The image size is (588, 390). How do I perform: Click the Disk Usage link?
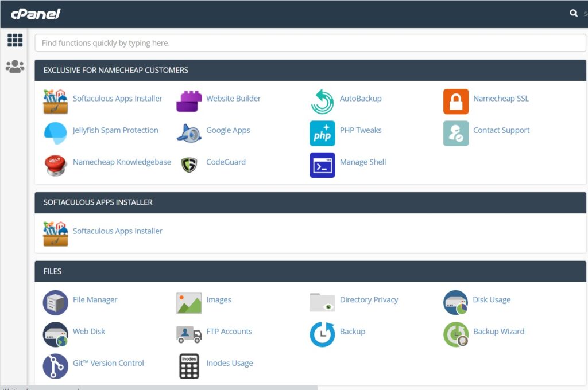492,300
